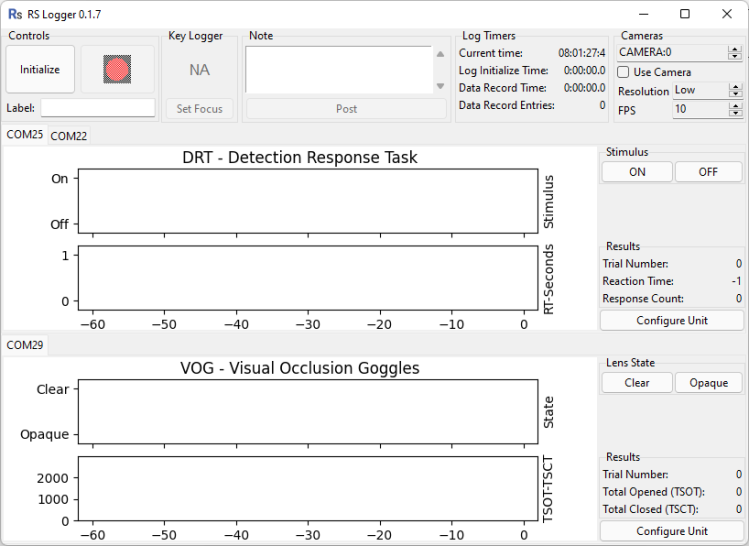Viewport: 749px width, 546px height.
Task: Select the COM29 tab
Action: coord(25,345)
